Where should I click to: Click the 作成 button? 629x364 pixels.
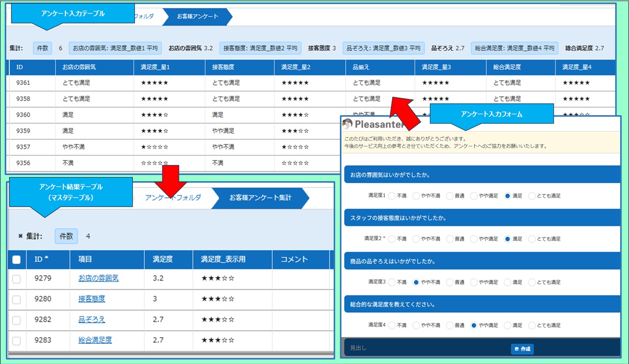pyautogui.click(x=522, y=349)
